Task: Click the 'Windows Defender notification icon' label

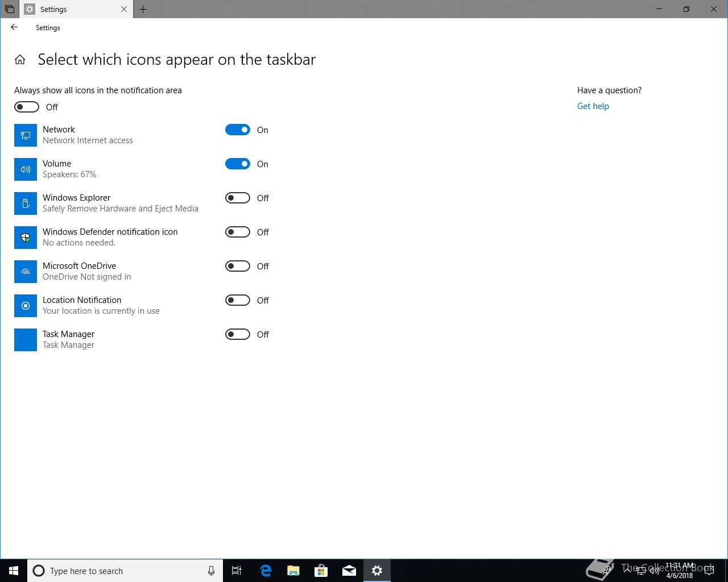Action: coord(110,232)
